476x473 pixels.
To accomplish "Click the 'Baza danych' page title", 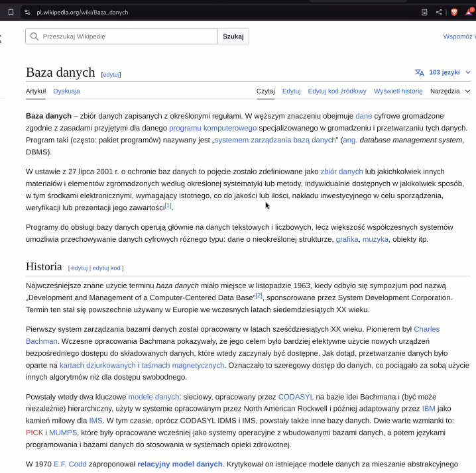I will [x=60, y=72].
